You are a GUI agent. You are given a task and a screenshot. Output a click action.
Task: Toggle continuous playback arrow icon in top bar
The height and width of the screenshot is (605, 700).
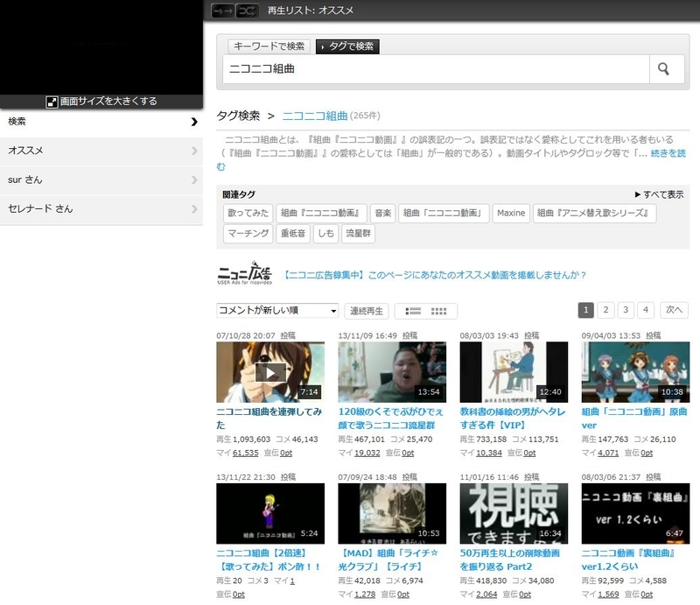coord(222,11)
